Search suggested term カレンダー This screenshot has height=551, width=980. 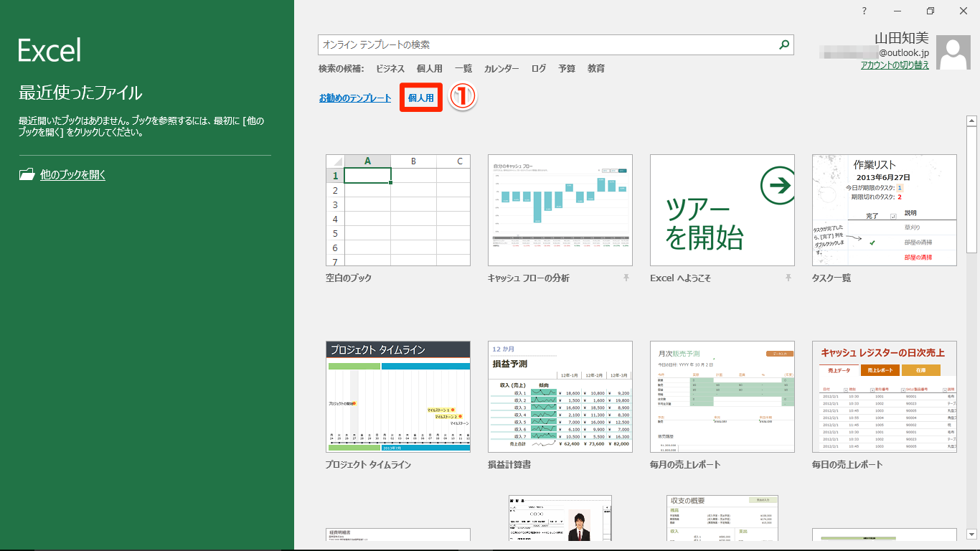pyautogui.click(x=501, y=69)
